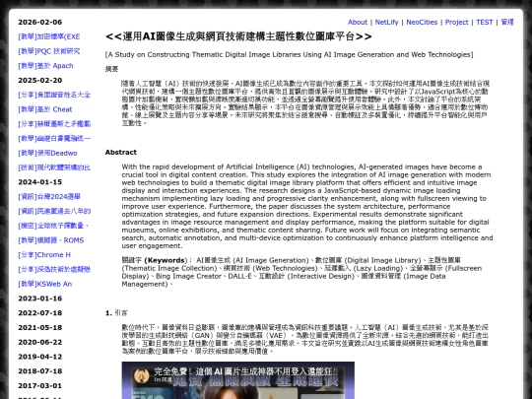This screenshot has width=532, height=399.
Task: Play the embedded AI image generator video
Action: coord(238,380)
